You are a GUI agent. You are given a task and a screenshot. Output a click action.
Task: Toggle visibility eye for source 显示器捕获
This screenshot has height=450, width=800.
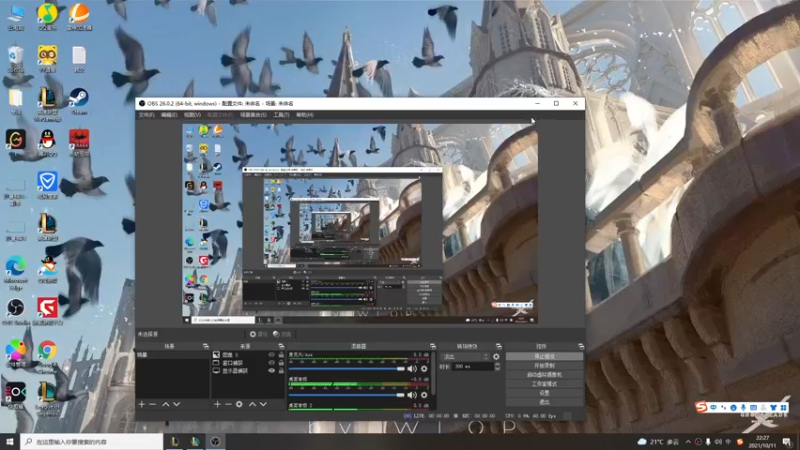coord(271,370)
